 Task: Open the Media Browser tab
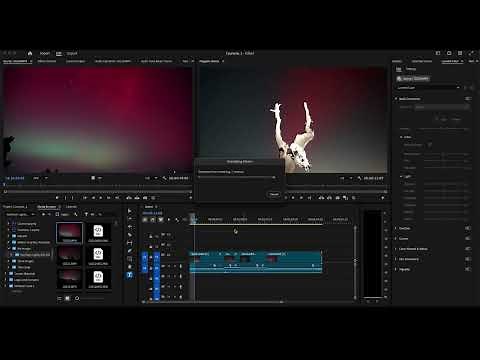[46, 207]
